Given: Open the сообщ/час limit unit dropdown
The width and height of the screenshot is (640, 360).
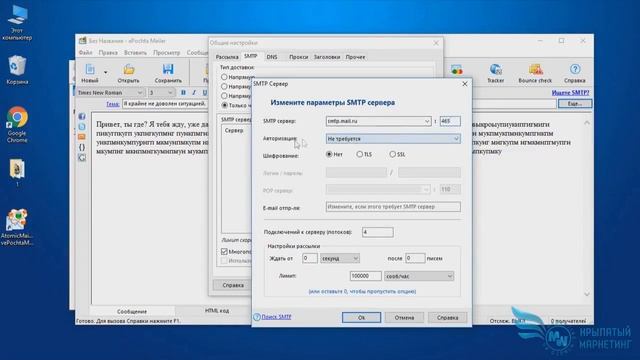Looking at the screenshot, I should tap(419, 276).
